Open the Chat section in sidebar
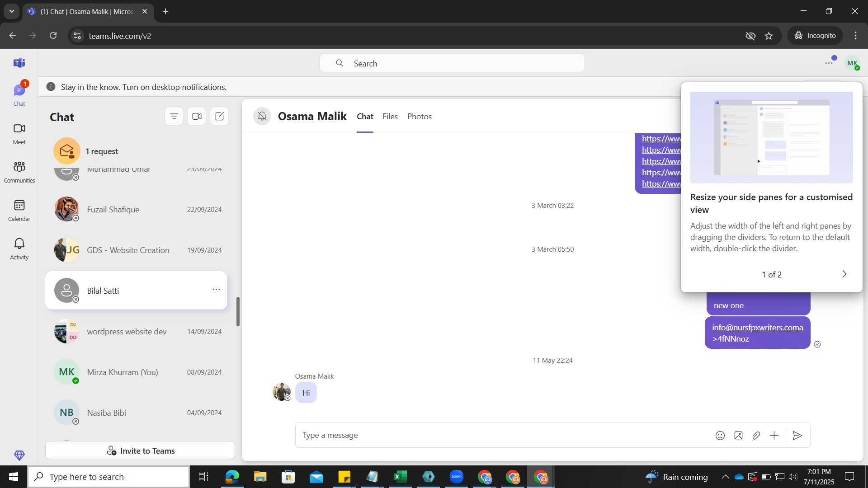 click(19, 94)
